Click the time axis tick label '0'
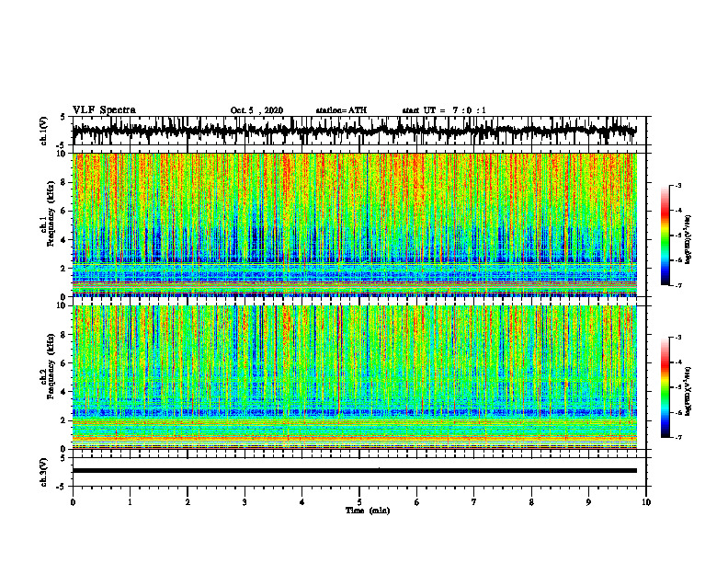The width and height of the screenshot is (728, 563). tap(73, 502)
